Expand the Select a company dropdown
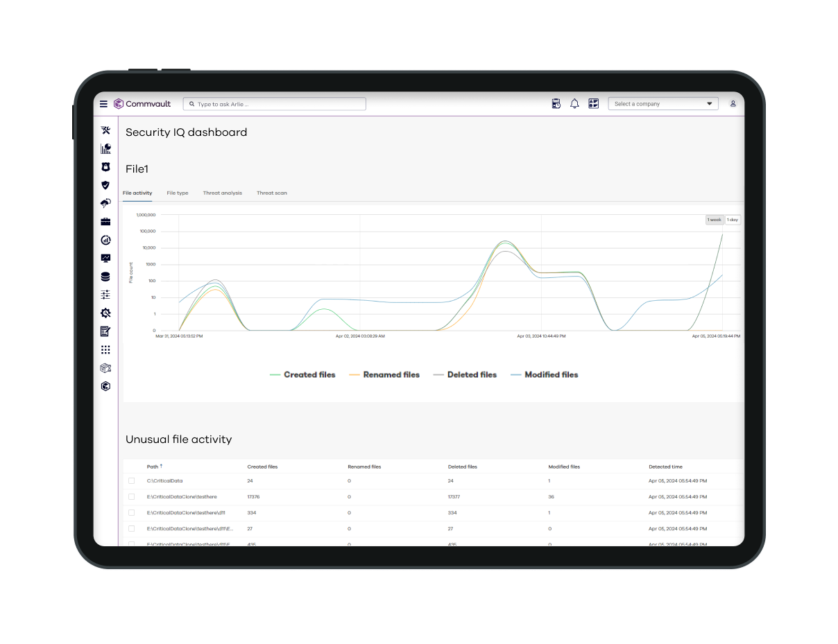This screenshot has width=838, height=644. (x=662, y=104)
